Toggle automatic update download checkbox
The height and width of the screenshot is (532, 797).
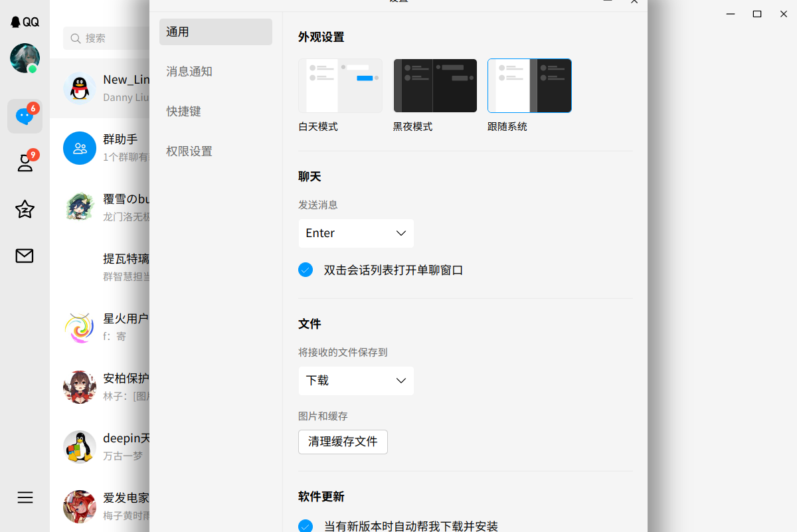pos(306,525)
